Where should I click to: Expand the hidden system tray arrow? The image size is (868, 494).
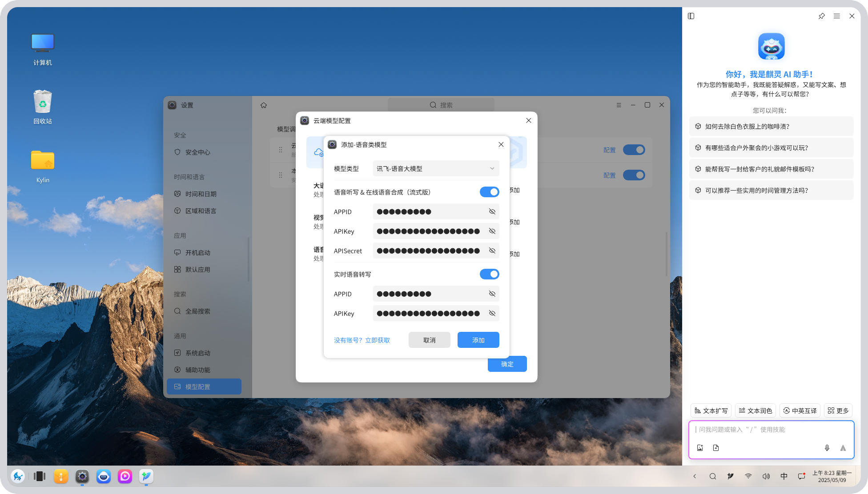pos(695,476)
